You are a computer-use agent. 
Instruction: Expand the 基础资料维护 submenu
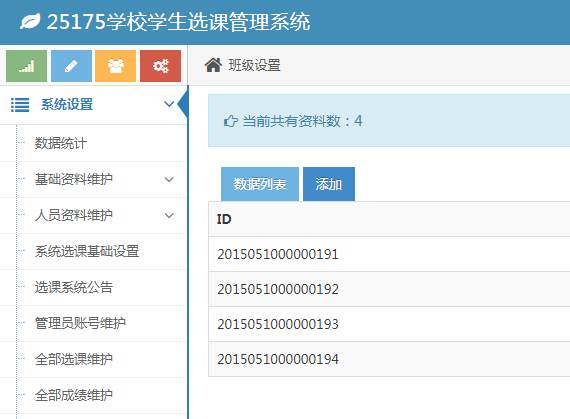[169, 179]
